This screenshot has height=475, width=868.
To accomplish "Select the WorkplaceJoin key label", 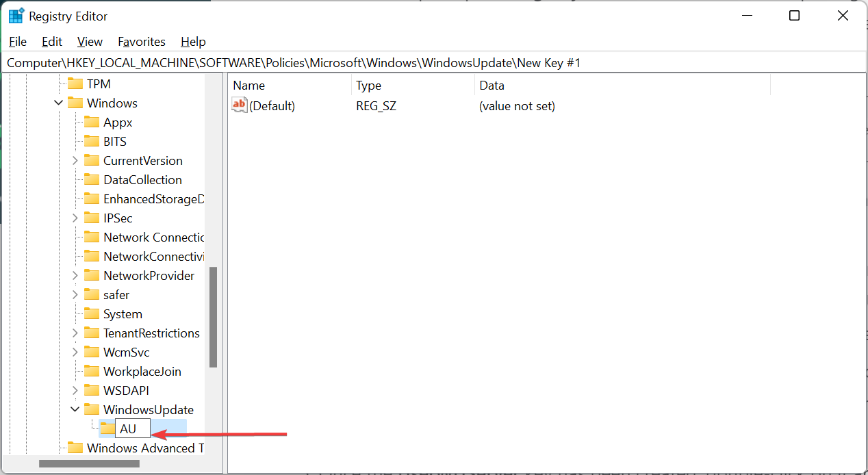I will coord(142,372).
